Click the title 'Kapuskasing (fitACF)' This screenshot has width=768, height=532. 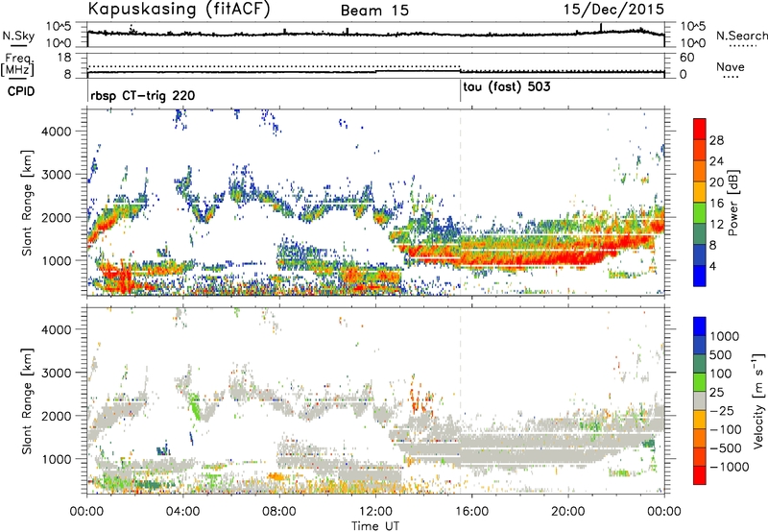179,10
